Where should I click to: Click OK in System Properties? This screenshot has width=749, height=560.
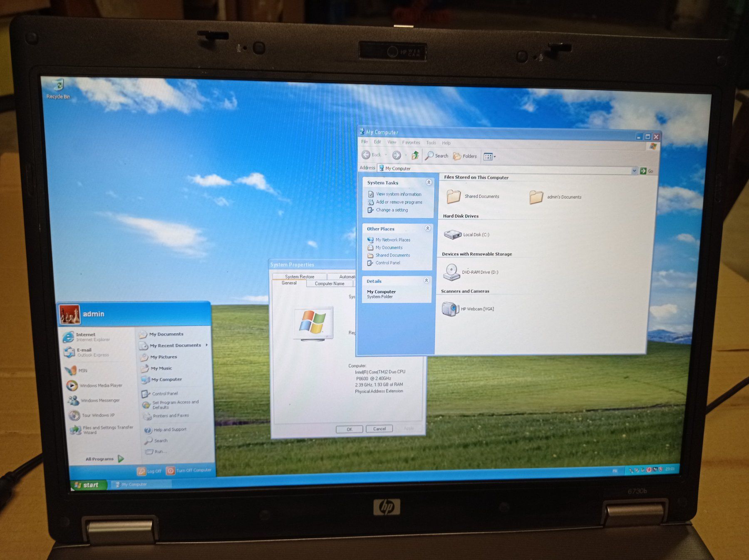(350, 429)
